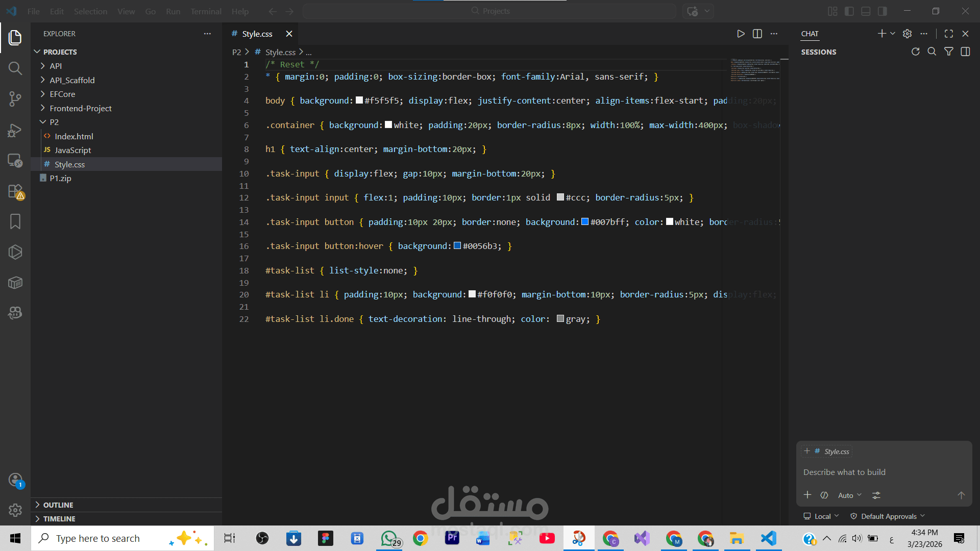This screenshot has width=980, height=551.
Task: Open the Selection menu
Action: click(x=90, y=11)
